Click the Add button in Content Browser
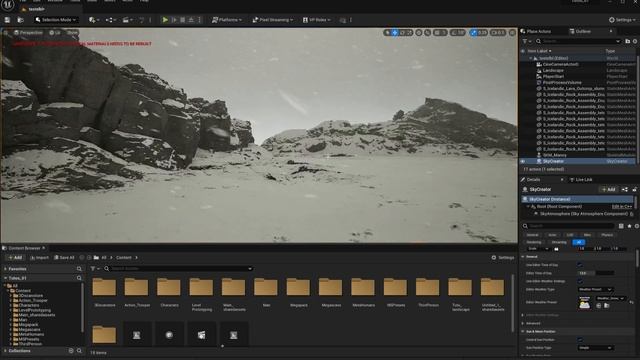Viewport: 640px width, 360px height. (x=15, y=258)
